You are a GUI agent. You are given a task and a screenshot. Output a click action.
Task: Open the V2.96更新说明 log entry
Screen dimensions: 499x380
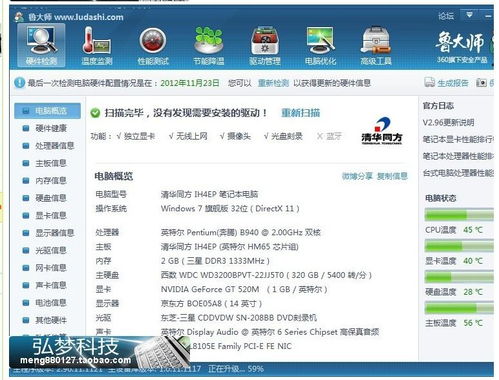[x=448, y=122]
